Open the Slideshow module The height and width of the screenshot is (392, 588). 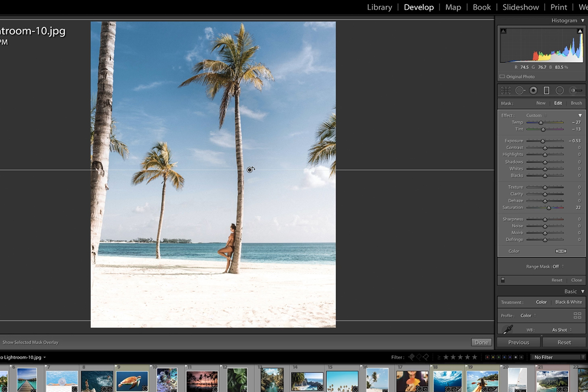(520, 7)
